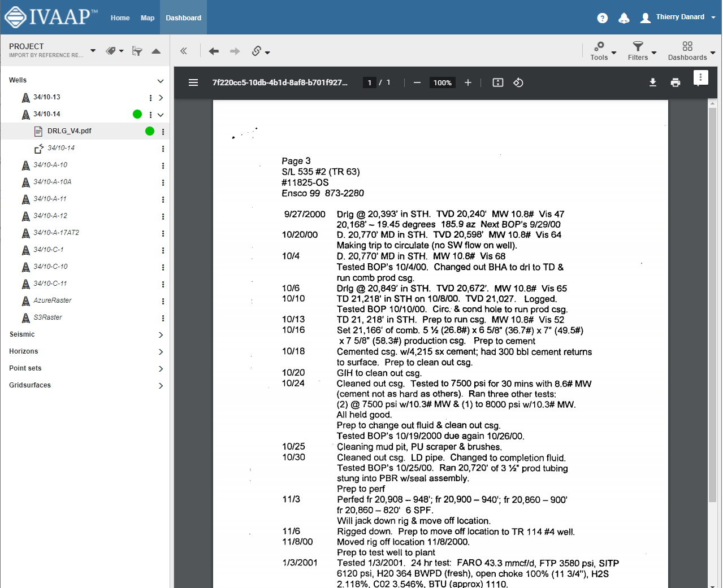Go to the Map view
Viewport: 723px width, 588px height.
pos(148,18)
